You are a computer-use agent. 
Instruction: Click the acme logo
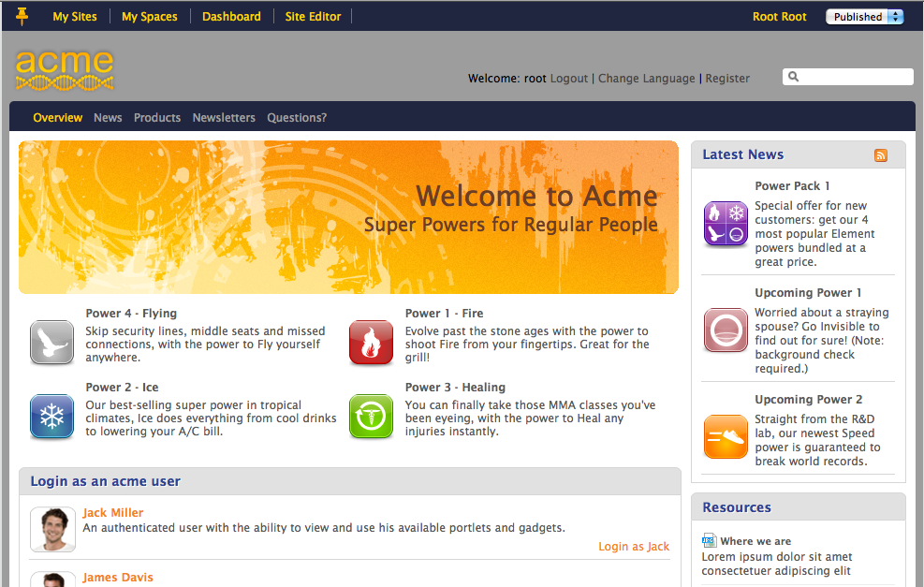click(x=65, y=70)
